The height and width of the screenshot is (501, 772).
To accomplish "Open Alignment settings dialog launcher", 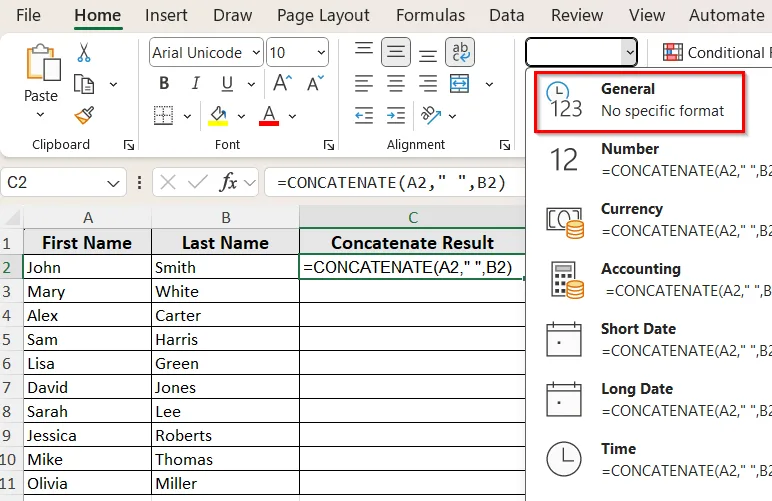I will point(505,145).
